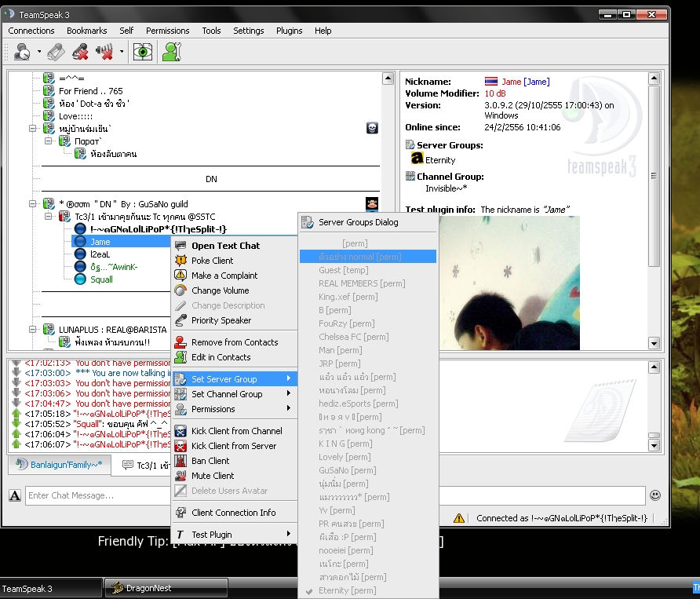Open the emoticon smiley picker
This screenshot has height=599, width=700.
655,495
